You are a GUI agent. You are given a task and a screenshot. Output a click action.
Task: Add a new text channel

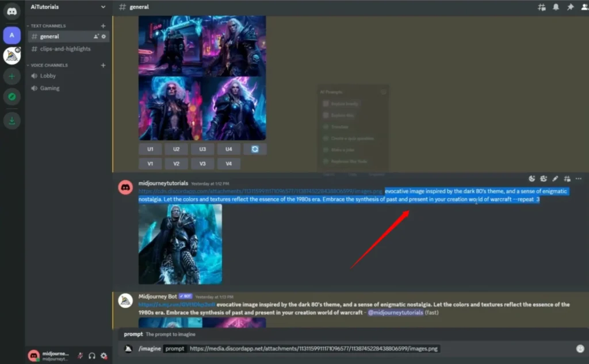click(x=103, y=26)
